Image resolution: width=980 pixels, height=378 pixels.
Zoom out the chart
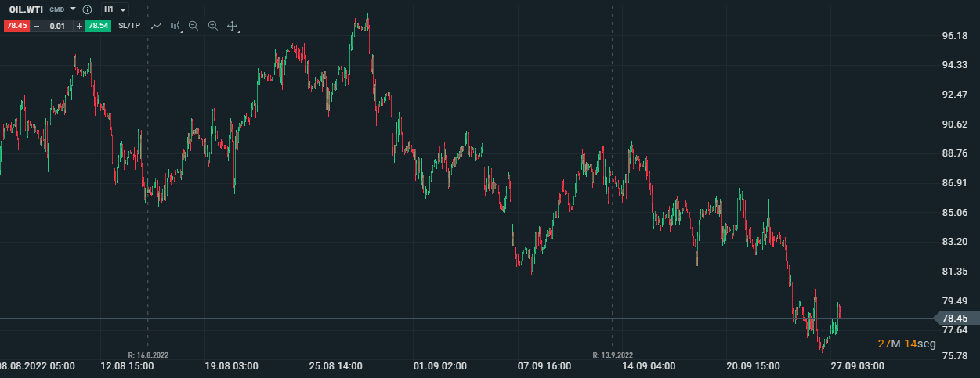[193, 26]
